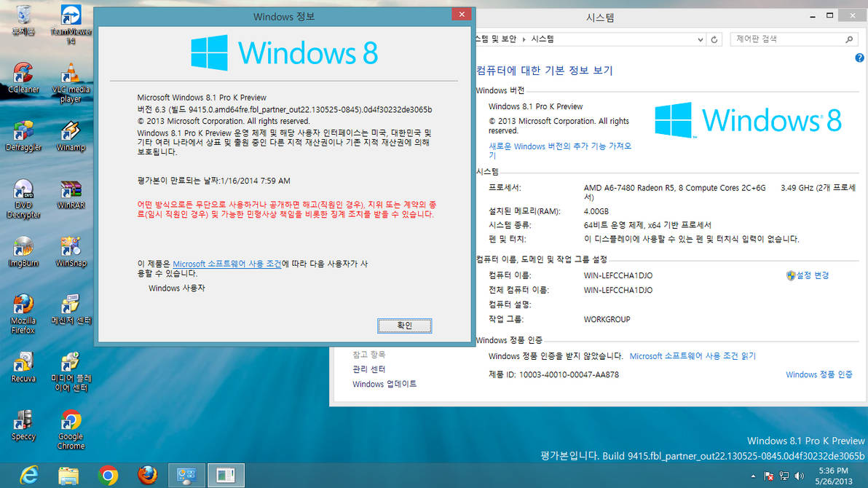This screenshot has width=868, height=488.
Task: Close the Windows 정보 dialog
Action: point(462,15)
